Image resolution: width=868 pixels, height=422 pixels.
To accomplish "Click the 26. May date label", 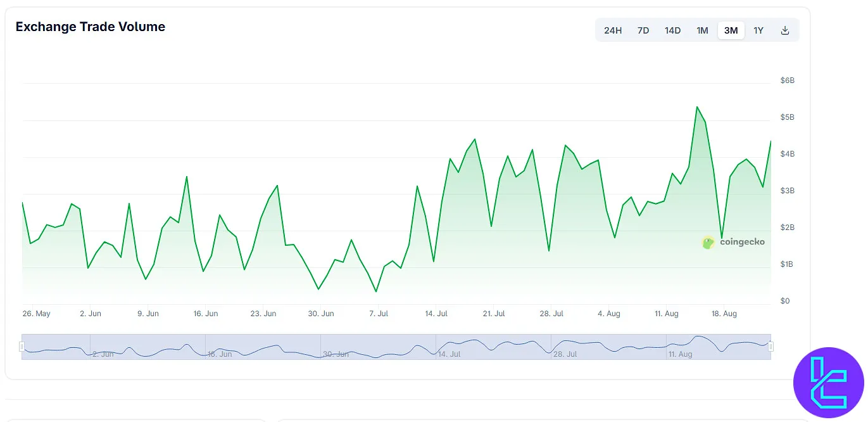I will (36, 314).
